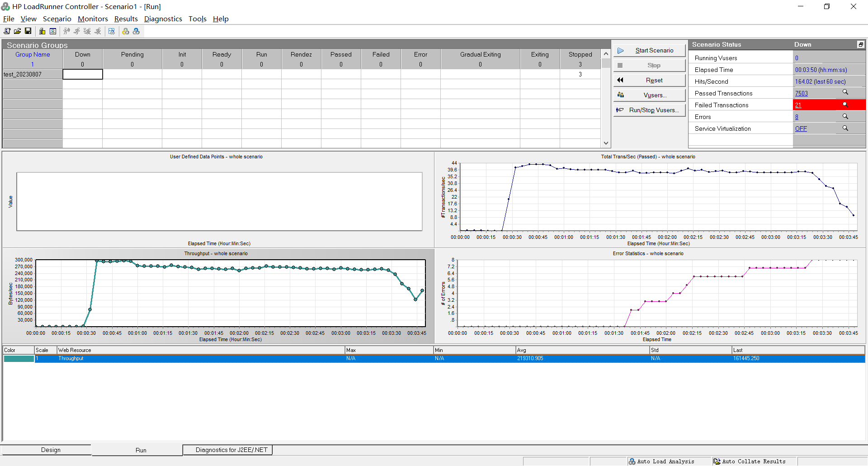Open Failed Transactions count link 21
This screenshot has width=868, height=466.
pos(798,105)
